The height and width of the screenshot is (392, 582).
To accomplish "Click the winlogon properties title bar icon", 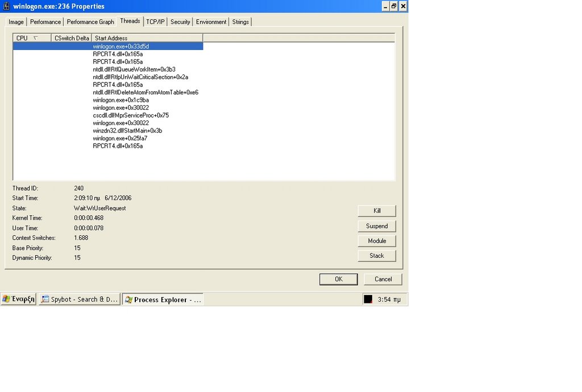I will (6, 6).
